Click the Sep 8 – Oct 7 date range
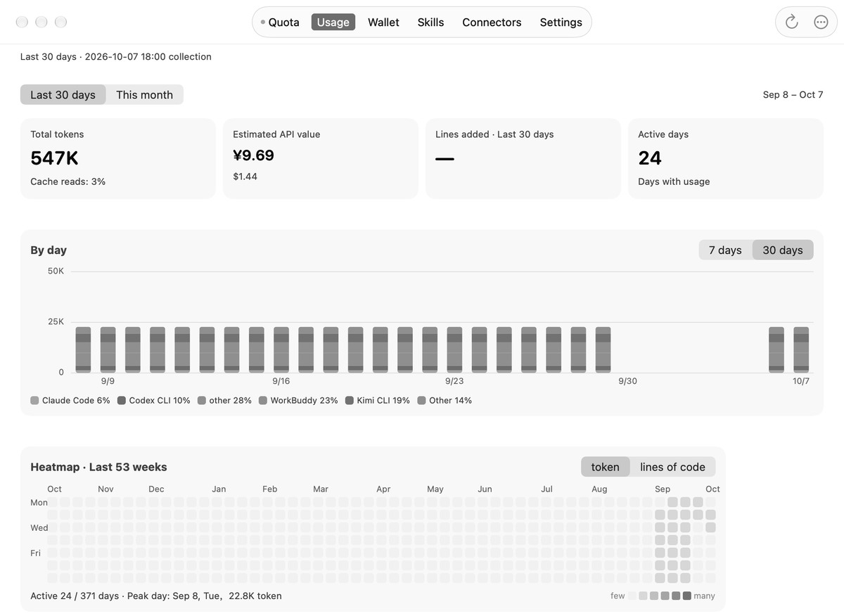 [x=793, y=94]
